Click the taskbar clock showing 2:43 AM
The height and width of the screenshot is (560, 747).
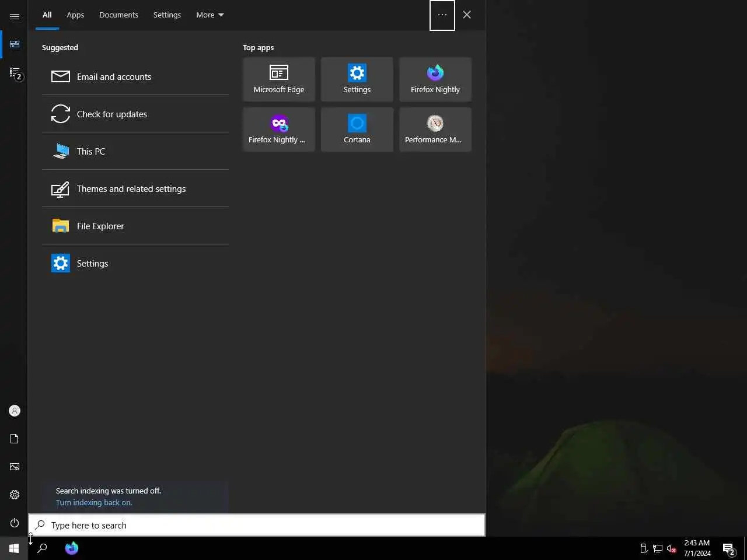(x=697, y=548)
